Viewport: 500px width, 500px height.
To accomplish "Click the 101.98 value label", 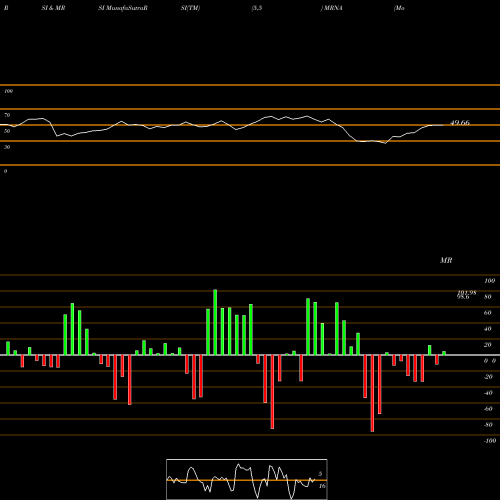I will coord(467,292).
